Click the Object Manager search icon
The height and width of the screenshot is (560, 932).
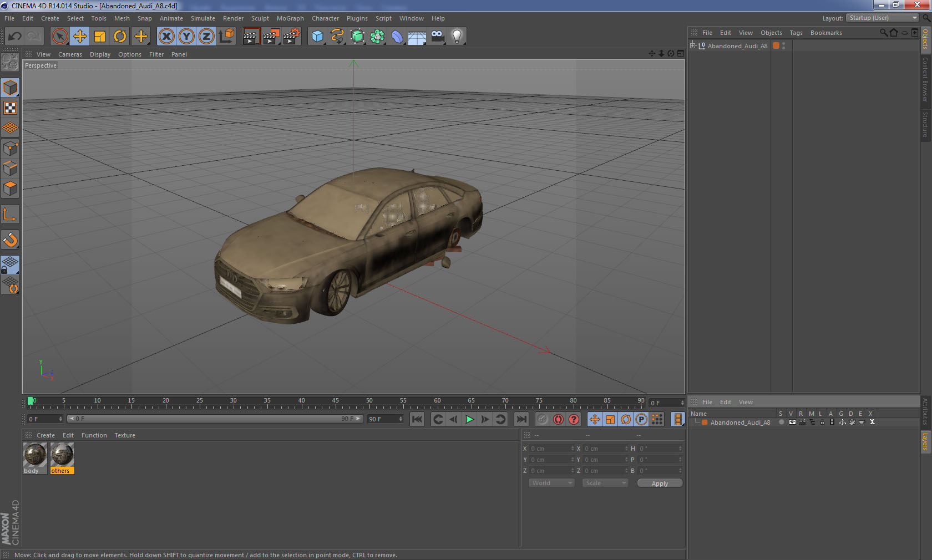point(883,33)
